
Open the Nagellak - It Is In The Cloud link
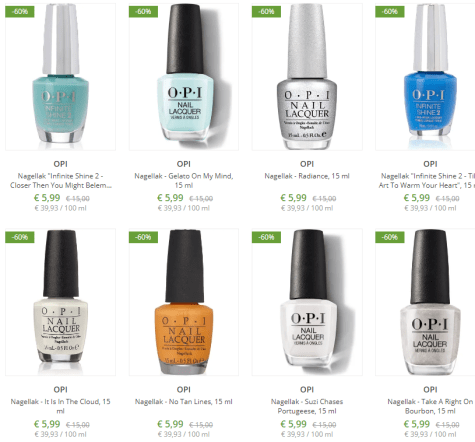(x=60, y=406)
